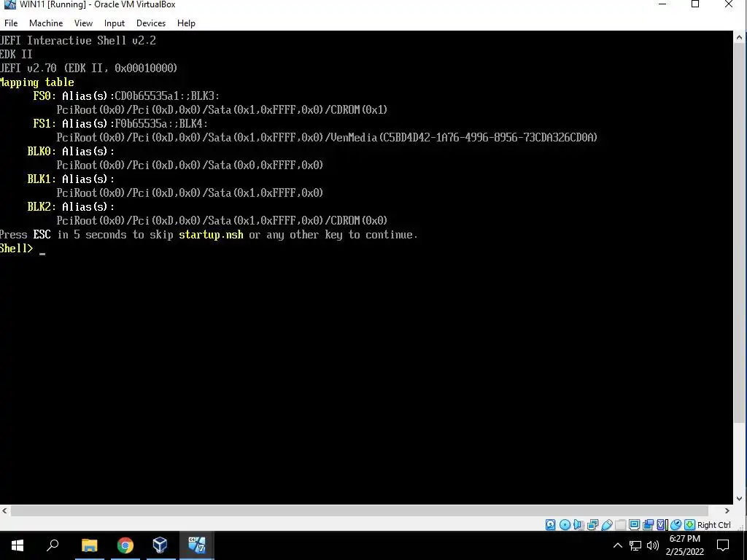Click the horizontal scrollbar left arrow

point(5,510)
